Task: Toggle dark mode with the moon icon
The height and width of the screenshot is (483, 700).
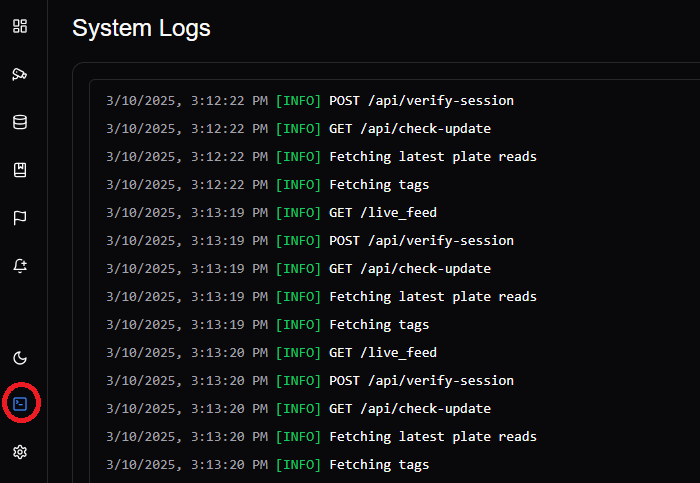Action: [20, 358]
